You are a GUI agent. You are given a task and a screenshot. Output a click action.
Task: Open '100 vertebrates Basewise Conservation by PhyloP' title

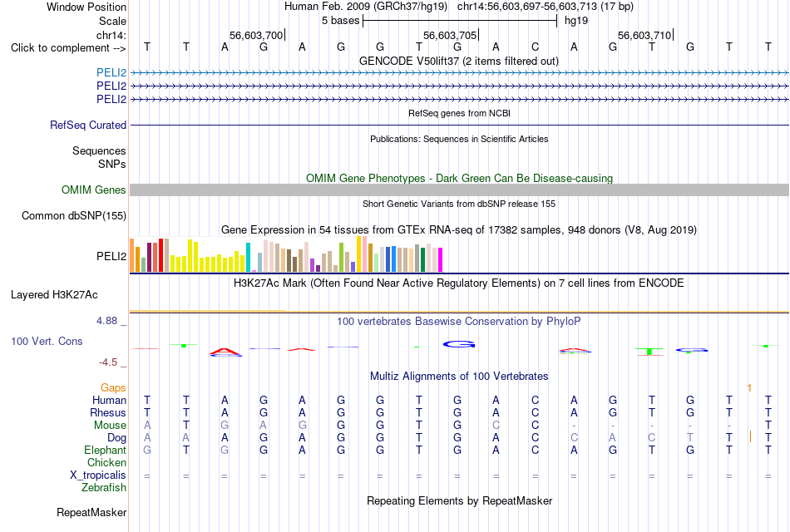pyautogui.click(x=459, y=322)
